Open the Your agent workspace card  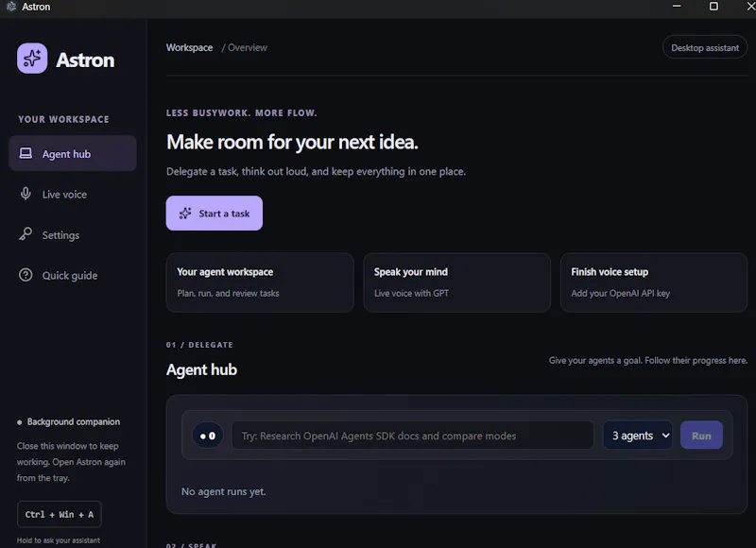click(261, 283)
